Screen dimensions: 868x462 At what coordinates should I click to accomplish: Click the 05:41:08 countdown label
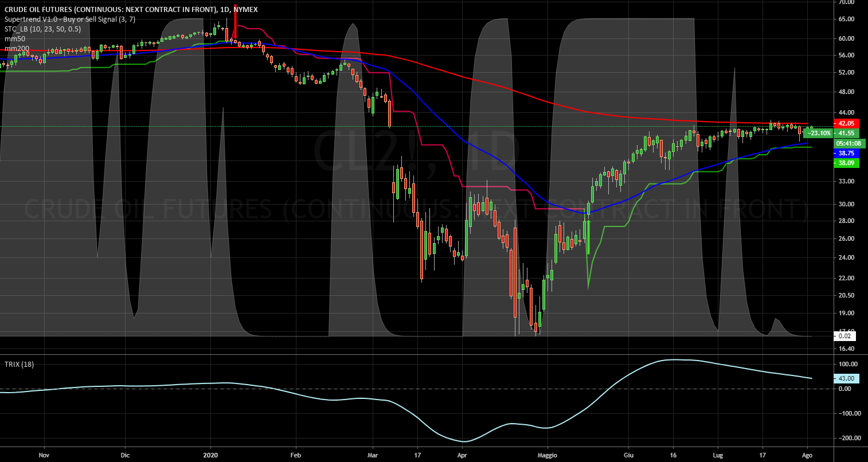(849, 143)
